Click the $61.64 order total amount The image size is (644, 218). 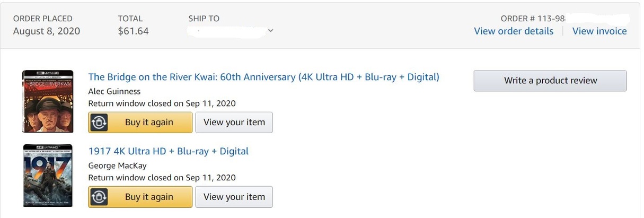(x=133, y=31)
